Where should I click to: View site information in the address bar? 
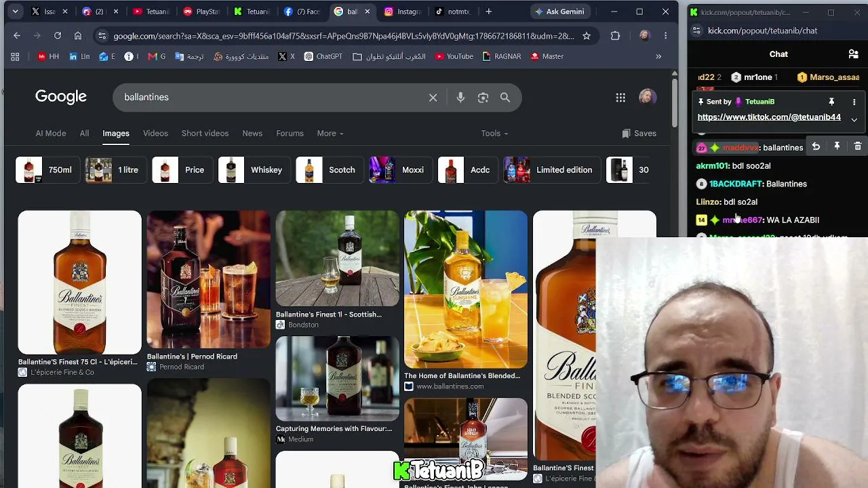(102, 35)
